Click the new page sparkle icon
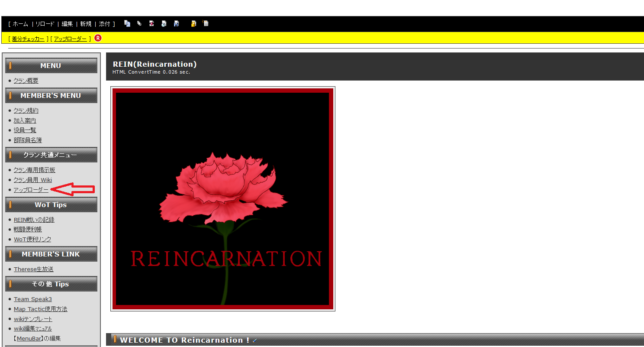The image size is (644, 347). pyautogui.click(x=206, y=24)
